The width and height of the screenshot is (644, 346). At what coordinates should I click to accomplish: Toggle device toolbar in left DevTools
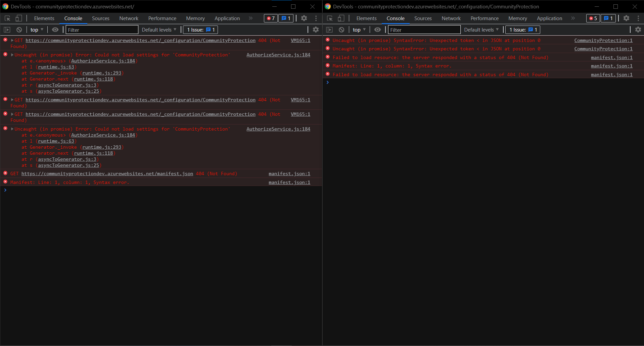click(19, 18)
